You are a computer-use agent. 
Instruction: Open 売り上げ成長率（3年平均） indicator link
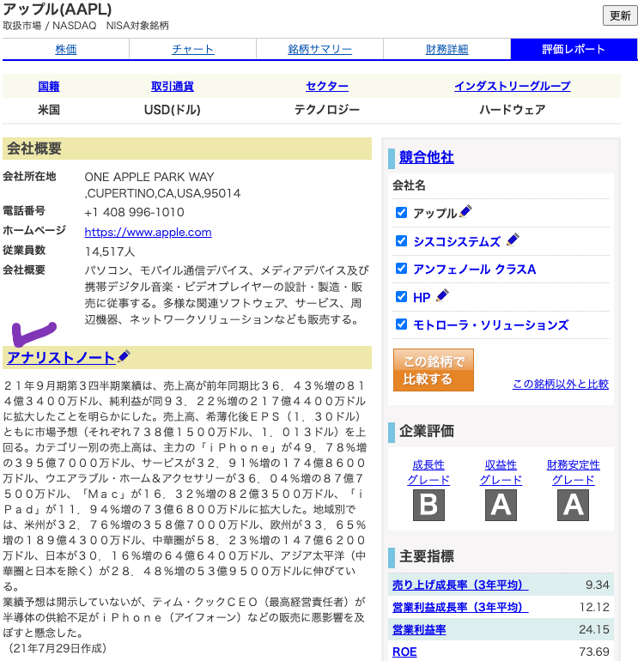coord(460,585)
